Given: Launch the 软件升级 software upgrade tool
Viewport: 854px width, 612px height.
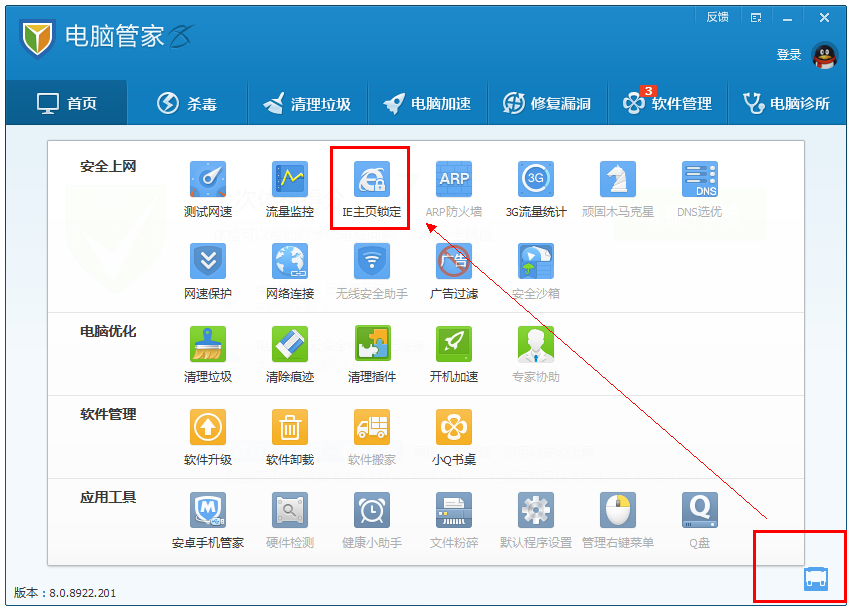Looking at the screenshot, I should point(208,437).
